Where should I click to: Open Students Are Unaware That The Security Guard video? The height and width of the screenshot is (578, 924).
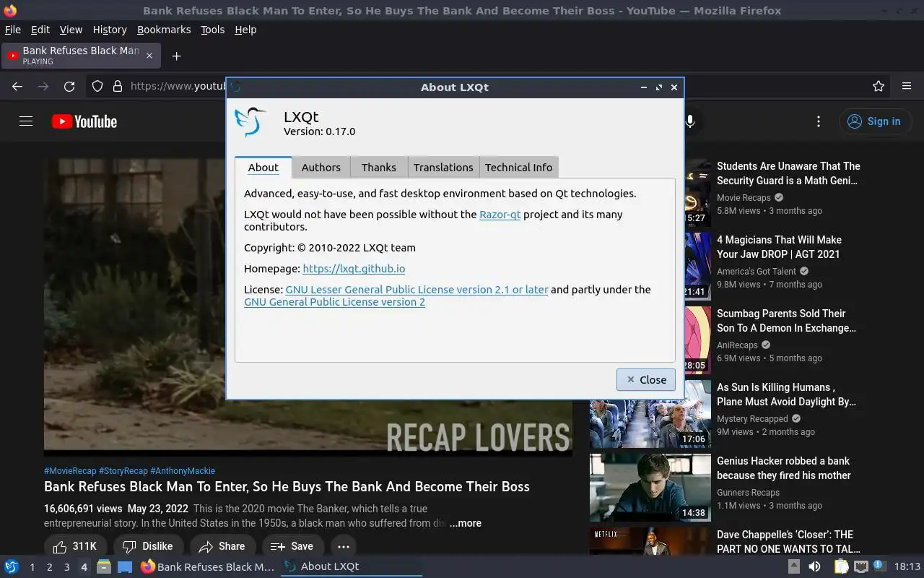[x=788, y=173]
